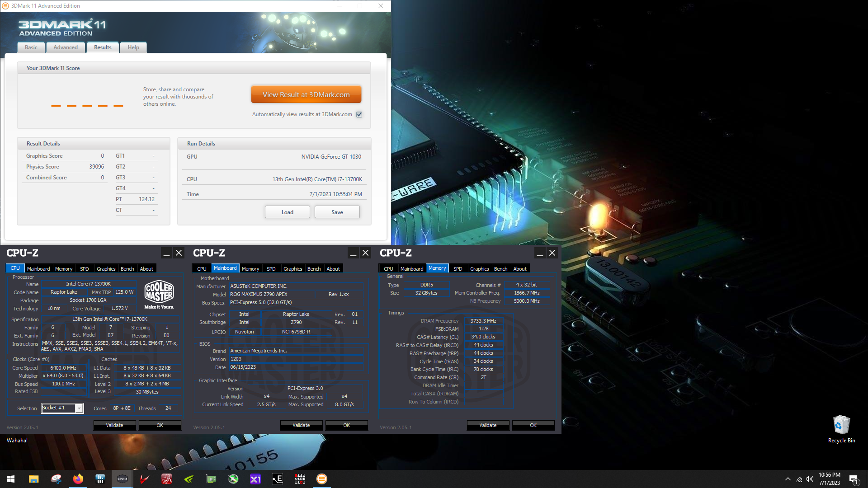Open the volume tray icon
The width and height of the screenshot is (868, 488).
click(x=809, y=479)
